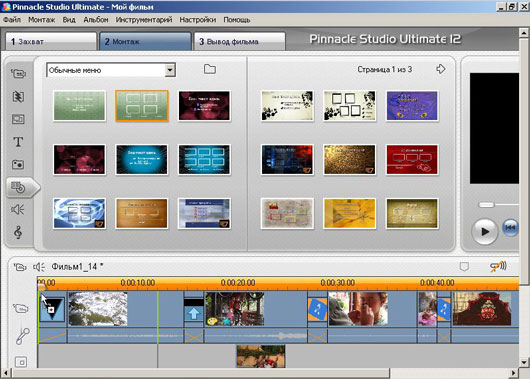Play the preview
Screen dimensions: 530x379
[x=485, y=231]
